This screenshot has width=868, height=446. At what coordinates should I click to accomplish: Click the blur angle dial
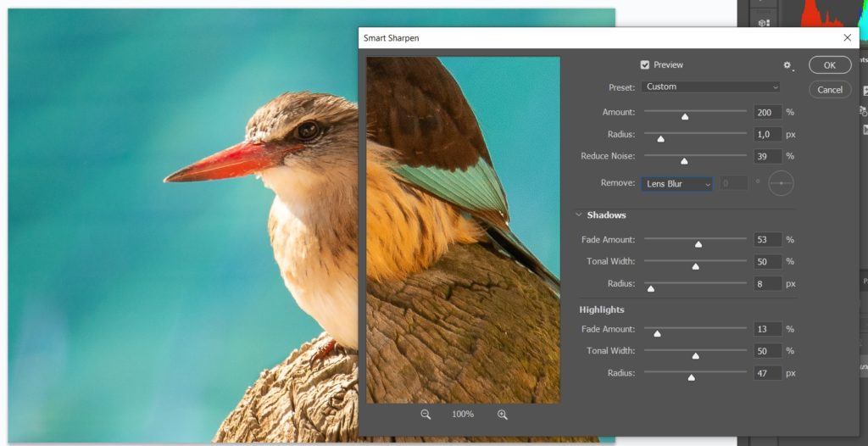pyautogui.click(x=781, y=183)
